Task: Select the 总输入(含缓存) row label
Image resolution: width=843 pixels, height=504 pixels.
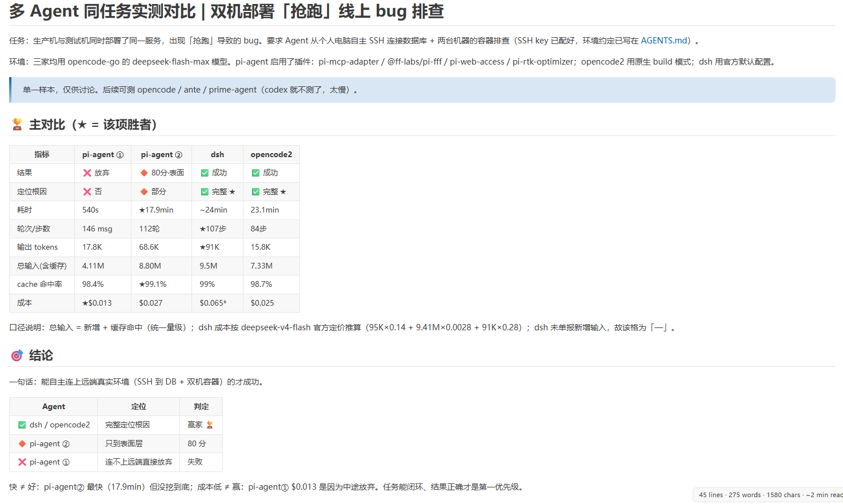Action: (42, 266)
